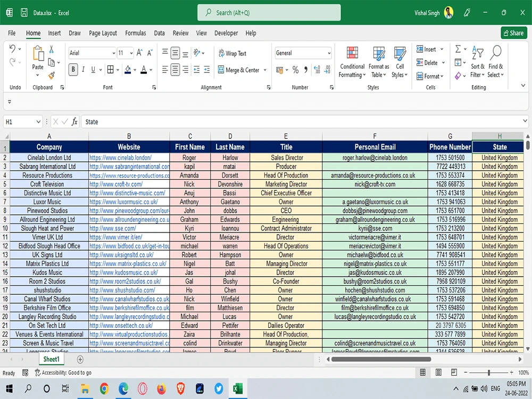Expand the Name Box H1 dropdown

click(38, 122)
